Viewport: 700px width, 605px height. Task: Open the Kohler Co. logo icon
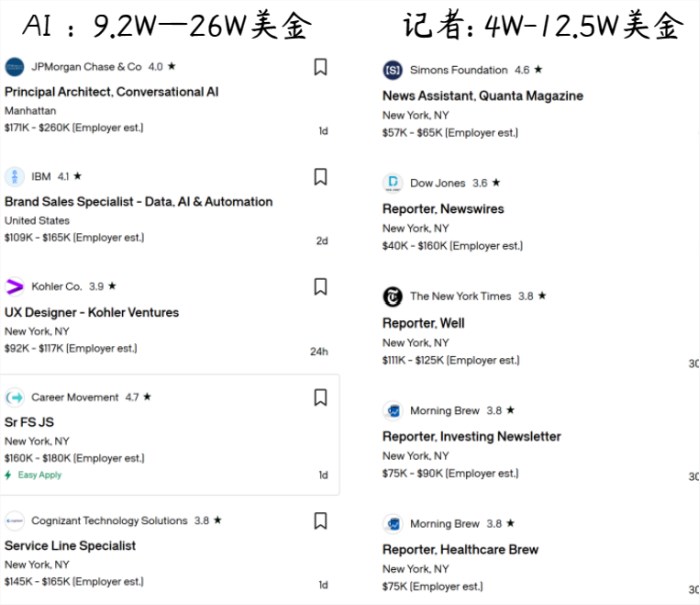click(x=15, y=287)
